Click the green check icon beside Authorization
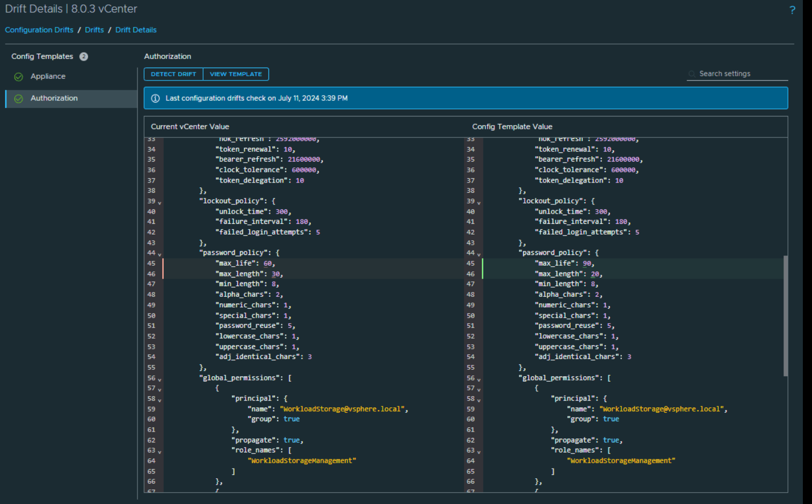812x504 pixels. click(x=19, y=99)
